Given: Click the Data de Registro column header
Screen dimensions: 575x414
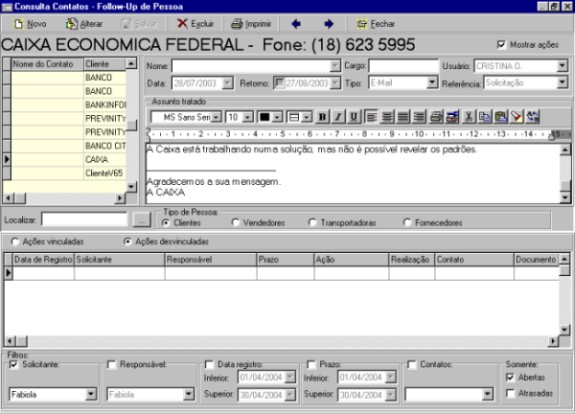Looking at the screenshot, I should point(44,260).
